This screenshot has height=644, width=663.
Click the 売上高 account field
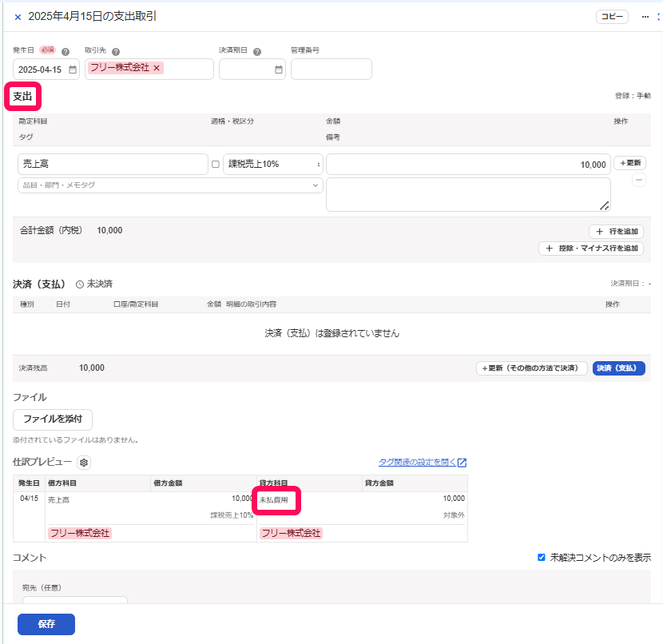click(x=113, y=164)
